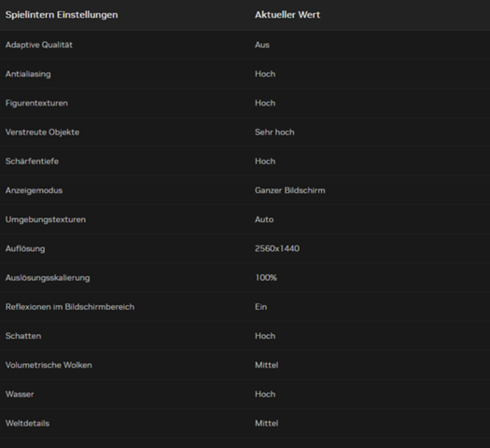Click the Aktueller Wert column header
Screen dimensions: 490x448
click(x=287, y=15)
